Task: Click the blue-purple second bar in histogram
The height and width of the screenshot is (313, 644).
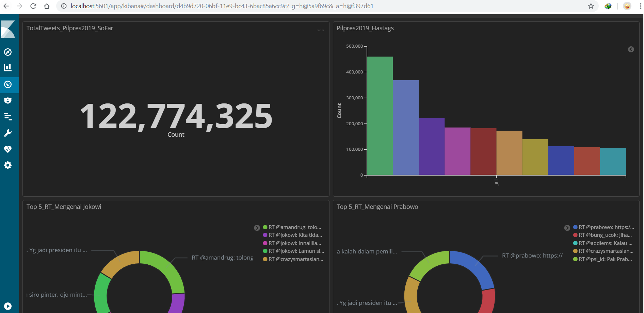Action: click(406, 128)
